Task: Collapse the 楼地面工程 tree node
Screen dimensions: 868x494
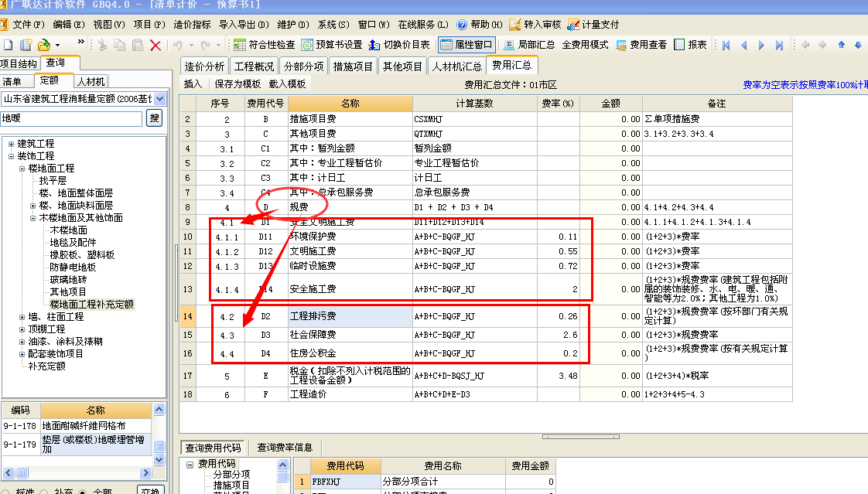Action: (x=22, y=169)
